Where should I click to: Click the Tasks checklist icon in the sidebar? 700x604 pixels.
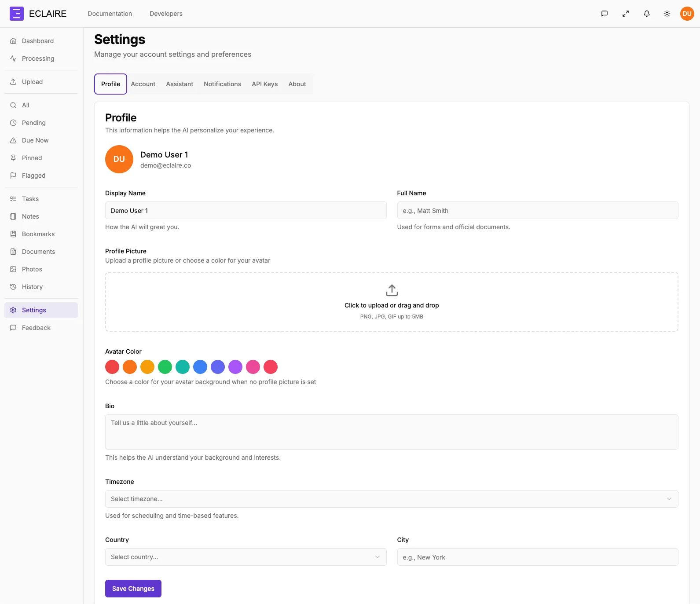[x=13, y=199]
